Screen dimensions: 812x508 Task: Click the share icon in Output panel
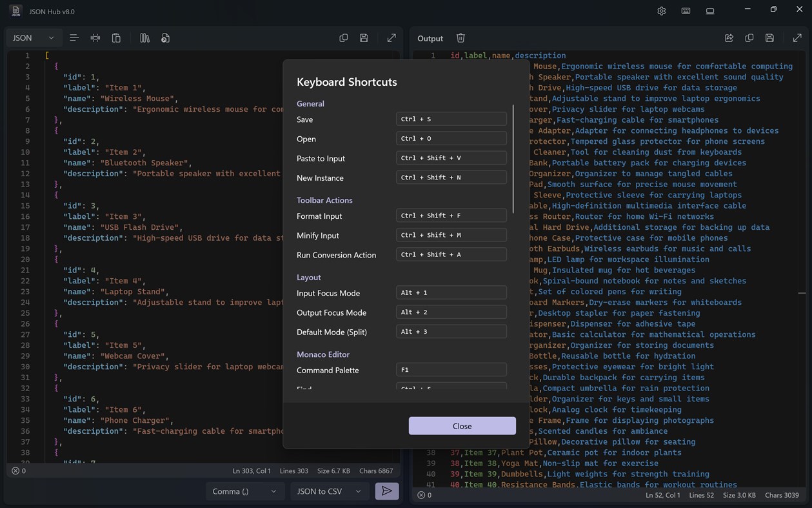(x=729, y=38)
